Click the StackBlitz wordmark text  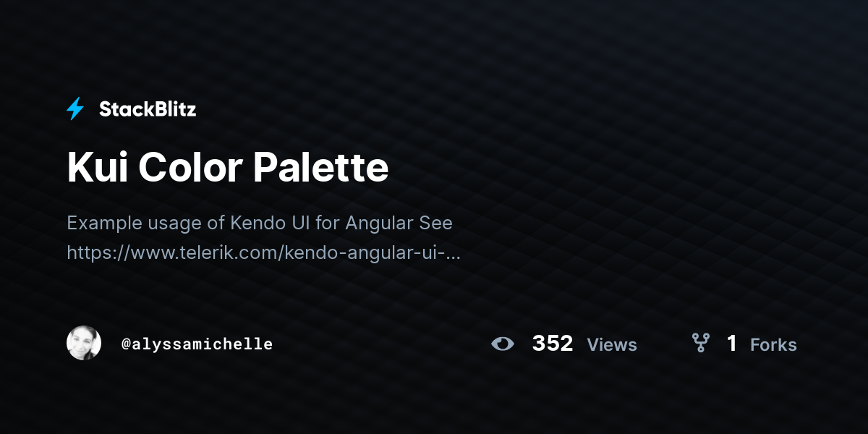[x=148, y=109]
